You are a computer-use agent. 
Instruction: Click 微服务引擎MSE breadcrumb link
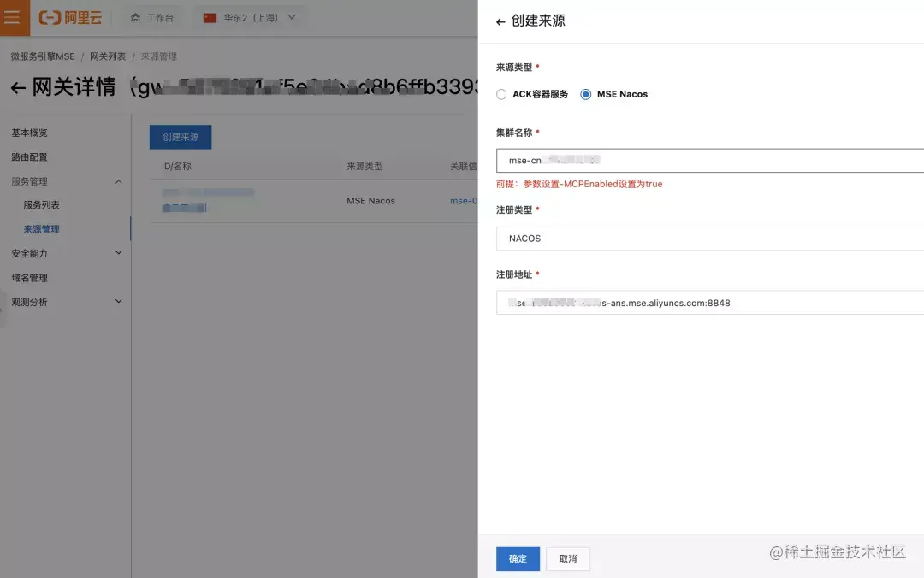tap(43, 56)
